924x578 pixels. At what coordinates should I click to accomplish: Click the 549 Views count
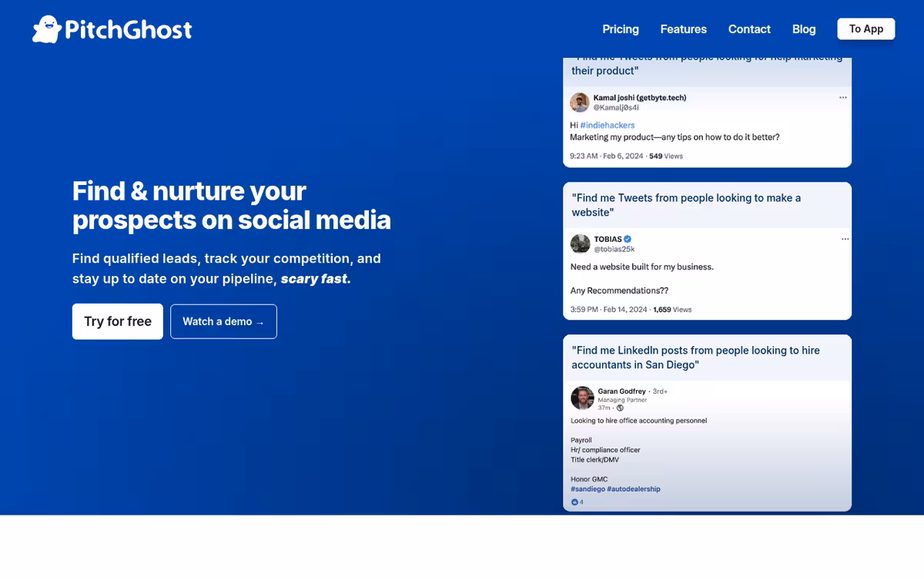pos(666,156)
